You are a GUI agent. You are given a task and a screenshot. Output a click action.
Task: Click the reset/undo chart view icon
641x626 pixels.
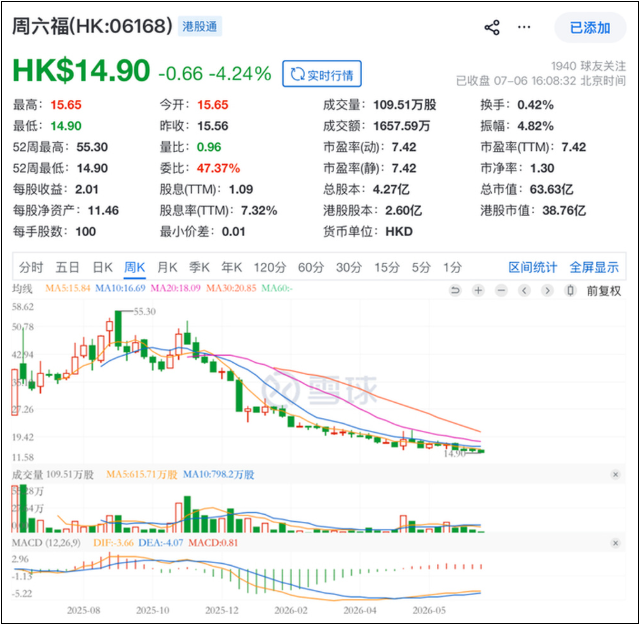455,291
